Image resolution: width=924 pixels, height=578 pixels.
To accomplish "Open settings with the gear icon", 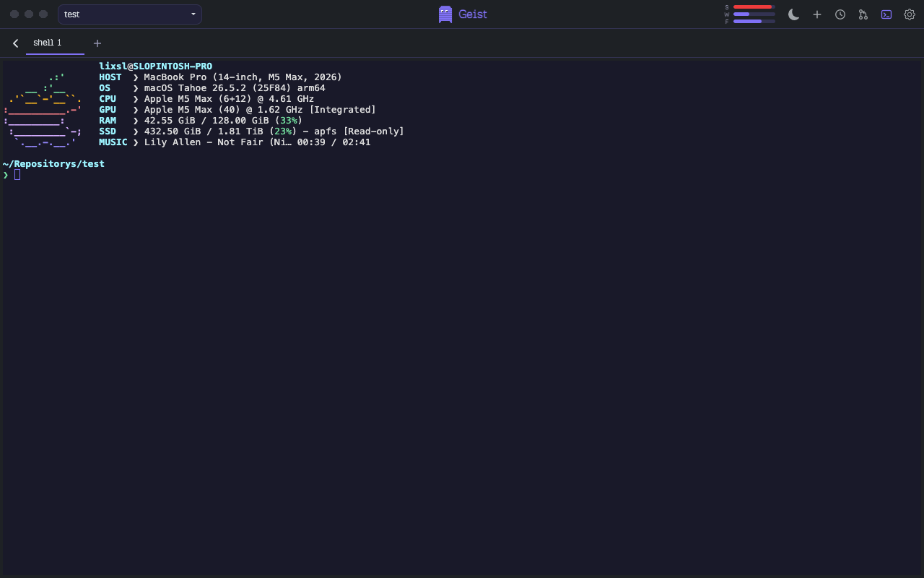I will (x=910, y=14).
